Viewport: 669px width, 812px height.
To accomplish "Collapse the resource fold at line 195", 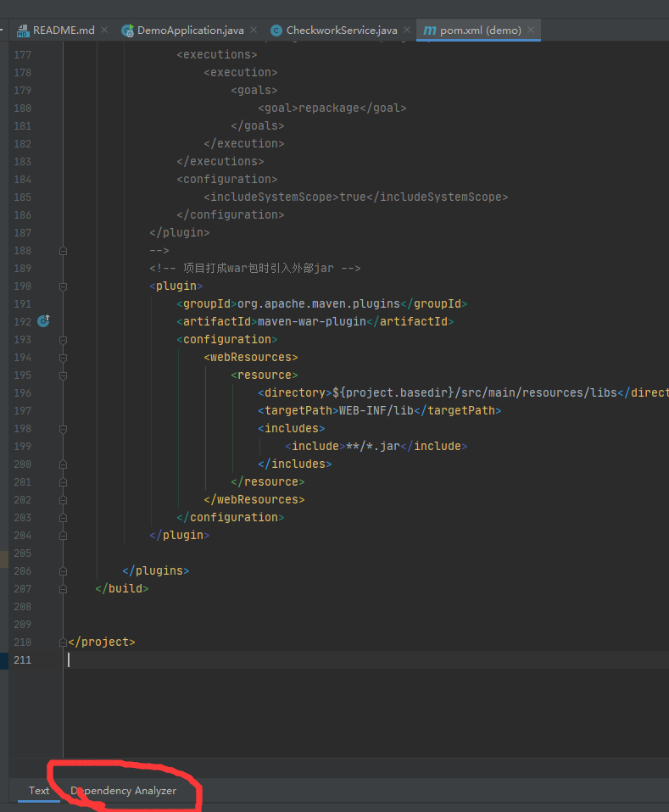I will click(64, 375).
